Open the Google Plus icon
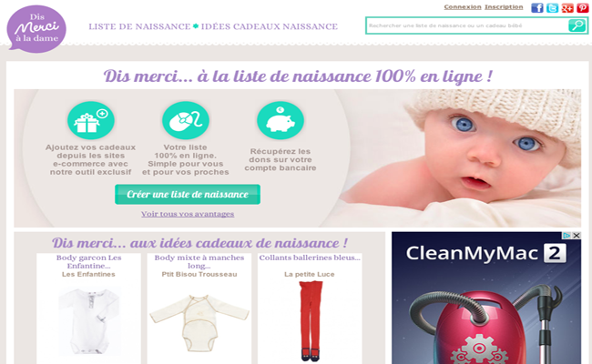The height and width of the screenshot is (364, 592). tap(567, 7)
